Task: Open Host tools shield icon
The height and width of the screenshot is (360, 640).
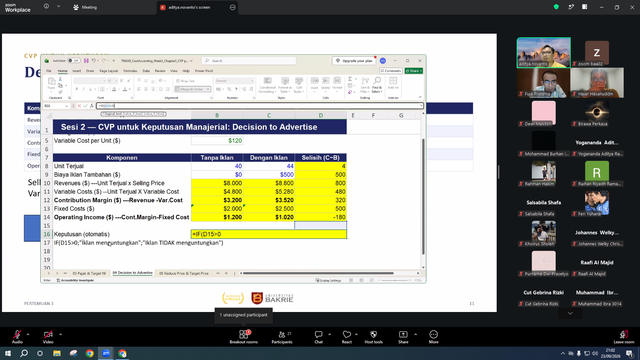Action: coord(373,337)
